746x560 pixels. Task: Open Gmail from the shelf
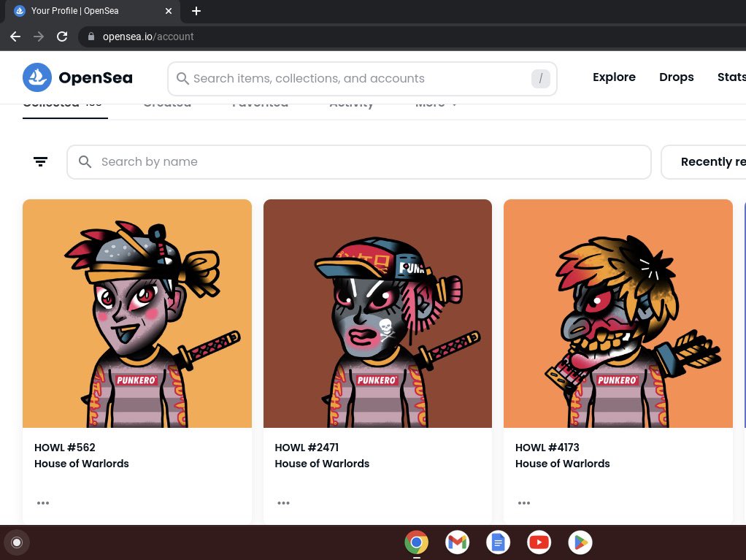pyautogui.click(x=457, y=542)
